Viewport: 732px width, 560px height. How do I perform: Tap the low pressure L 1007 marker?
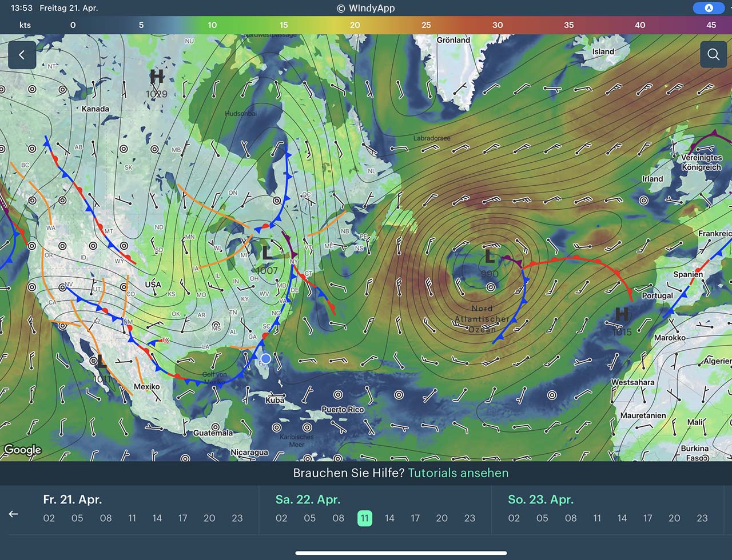pyautogui.click(x=267, y=259)
